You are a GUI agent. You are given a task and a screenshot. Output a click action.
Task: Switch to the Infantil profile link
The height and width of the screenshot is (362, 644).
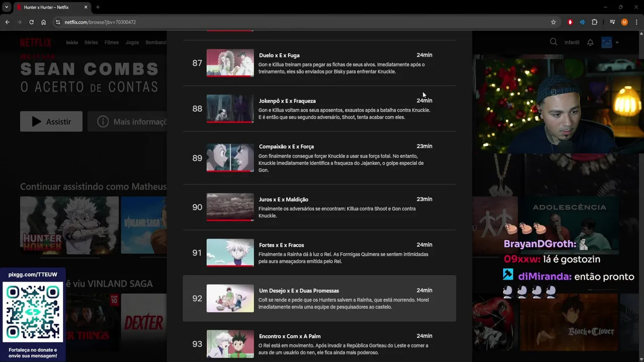572,43
